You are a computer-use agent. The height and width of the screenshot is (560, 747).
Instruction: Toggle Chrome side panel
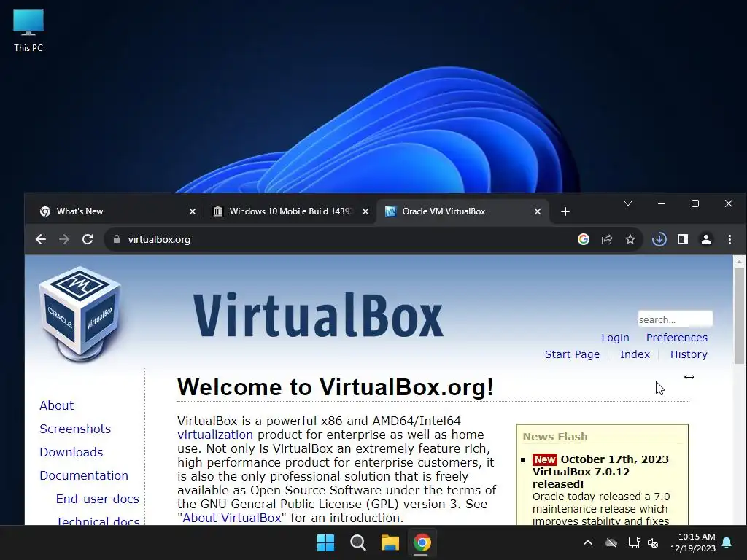[x=683, y=239]
